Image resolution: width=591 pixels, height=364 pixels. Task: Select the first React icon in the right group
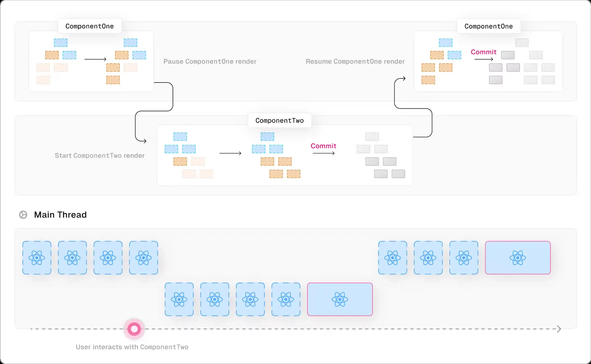click(392, 258)
